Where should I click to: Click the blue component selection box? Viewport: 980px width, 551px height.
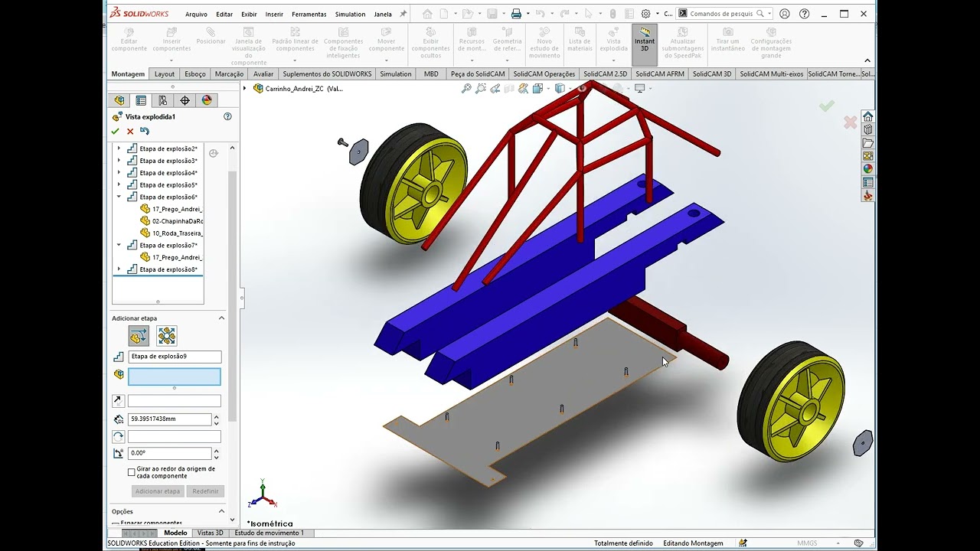[175, 377]
